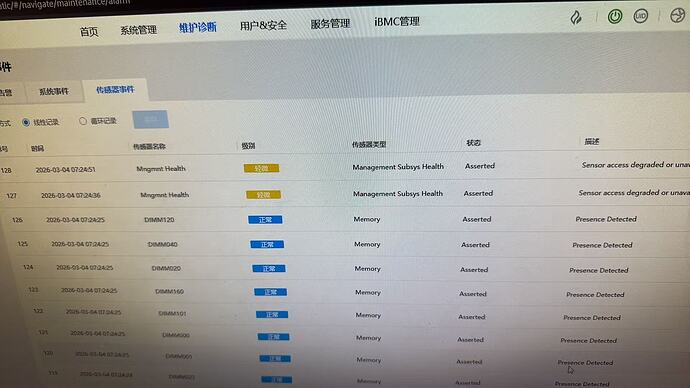Toggle the UID indicator icon

640,16
